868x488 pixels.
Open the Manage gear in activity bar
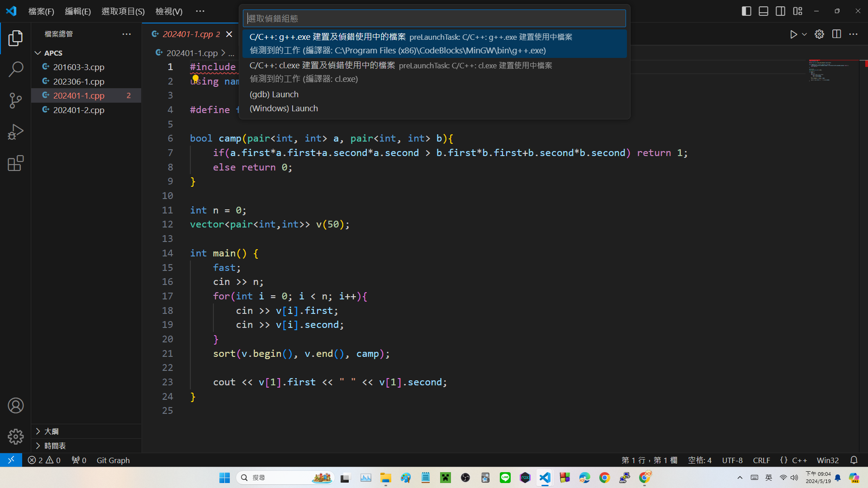pyautogui.click(x=15, y=436)
